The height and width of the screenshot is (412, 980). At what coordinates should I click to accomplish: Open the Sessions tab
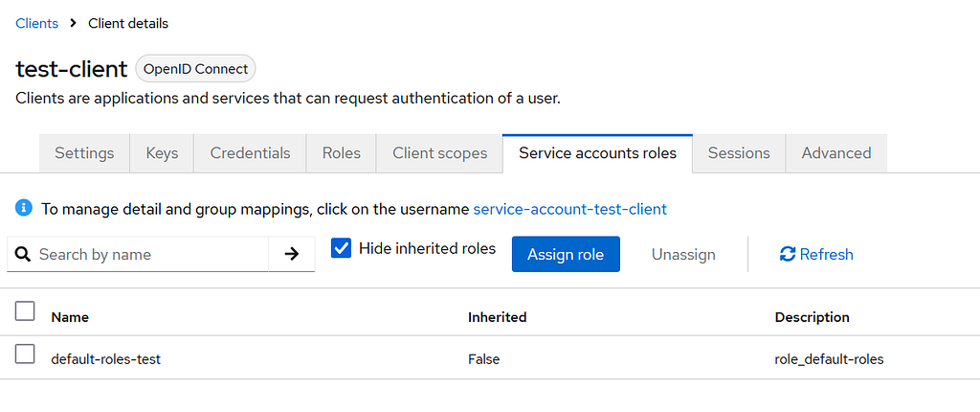739,152
